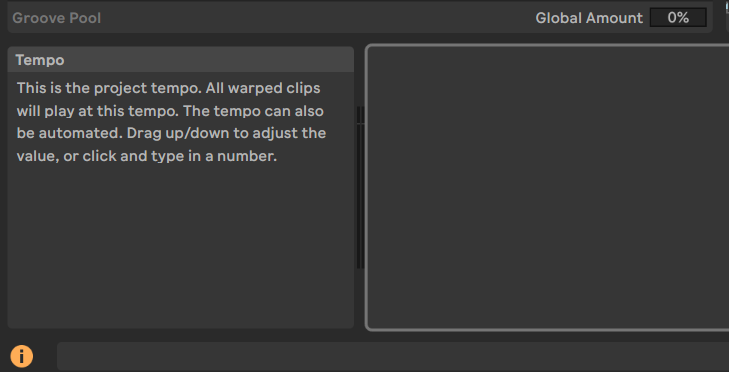Image resolution: width=729 pixels, height=372 pixels.
Task: Click the Tempo description text
Action: point(171,122)
